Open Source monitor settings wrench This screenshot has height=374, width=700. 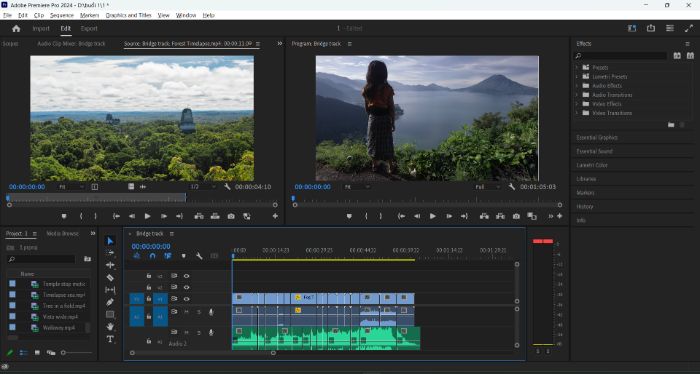click(x=227, y=187)
